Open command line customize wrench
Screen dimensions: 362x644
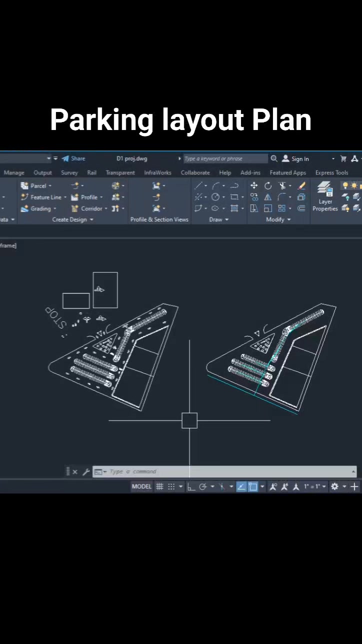(x=86, y=471)
